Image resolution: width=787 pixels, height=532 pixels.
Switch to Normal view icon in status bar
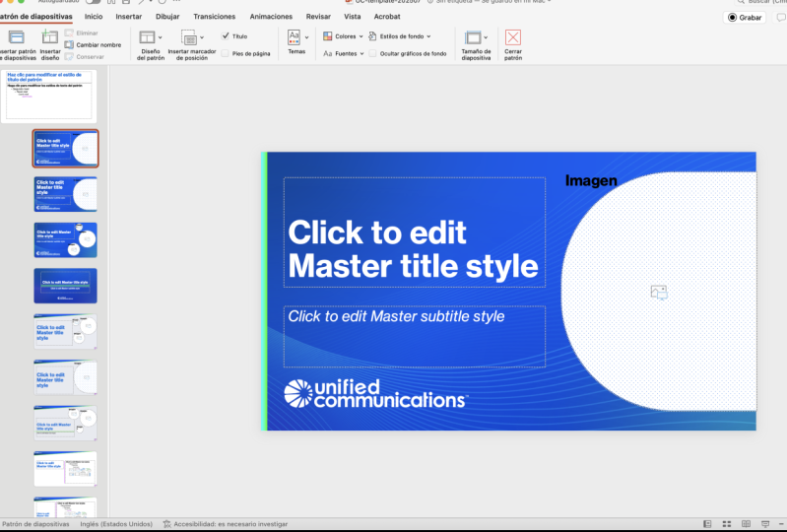pos(707,524)
